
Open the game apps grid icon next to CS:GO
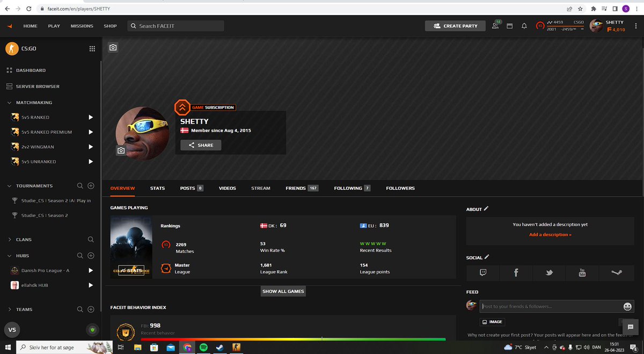point(92,49)
